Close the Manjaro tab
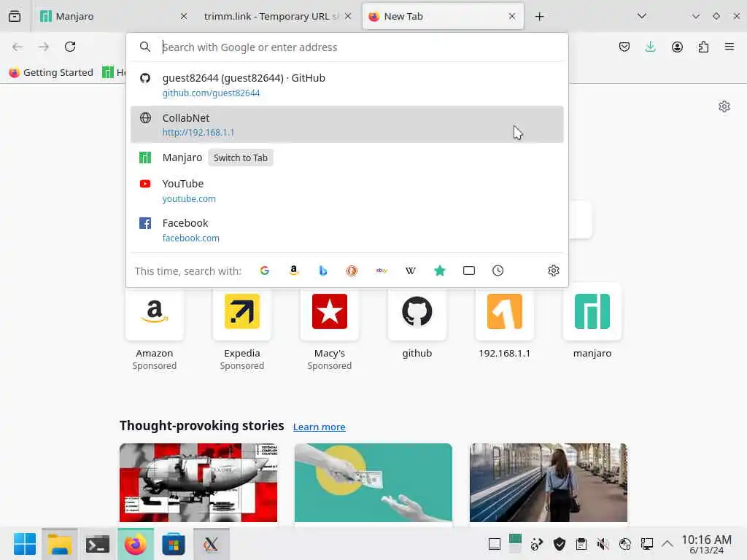747x560 pixels. point(184,16)
